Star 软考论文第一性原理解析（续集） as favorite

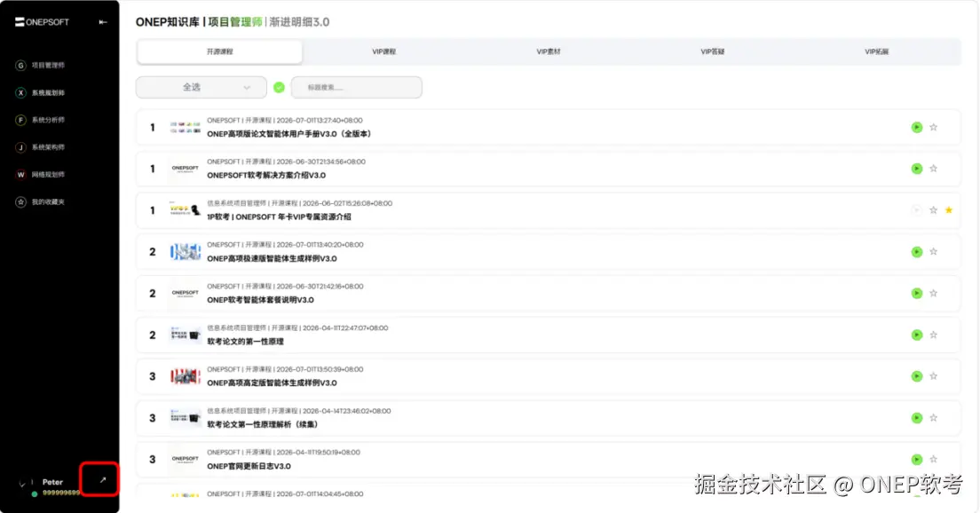click(x=933, y=418)
